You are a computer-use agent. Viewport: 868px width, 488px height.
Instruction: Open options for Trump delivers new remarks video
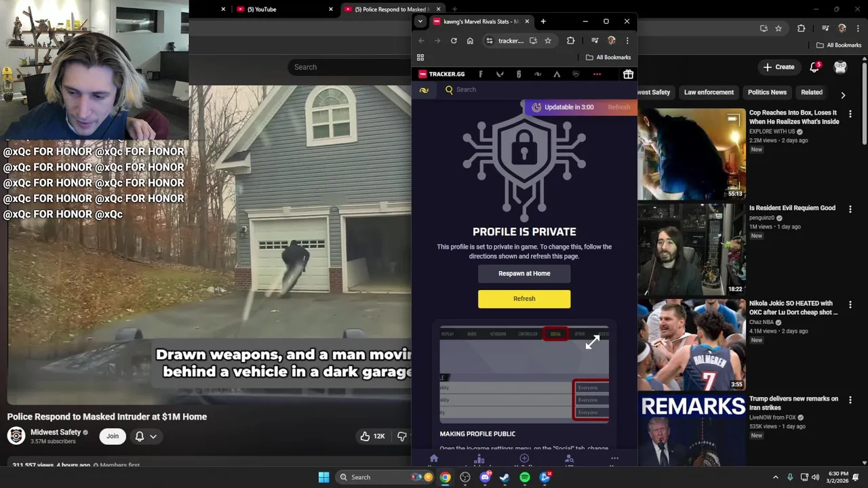[x=850, y=400]
